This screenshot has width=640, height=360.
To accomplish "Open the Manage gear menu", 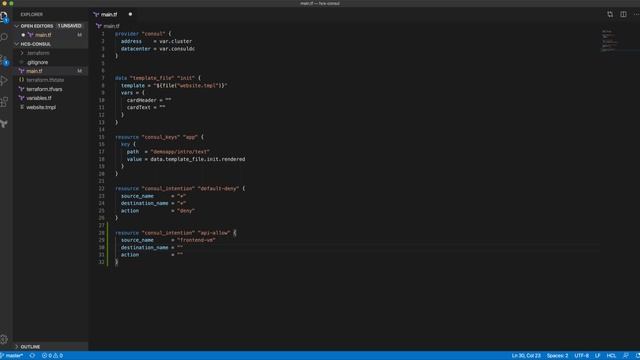I will coord(4,339).
